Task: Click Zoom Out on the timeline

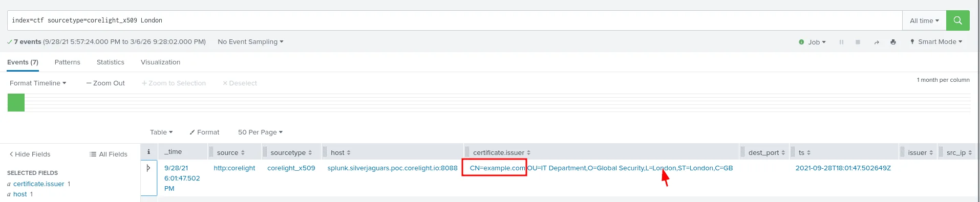Action: pyautogui.click(x=105, y=83)
